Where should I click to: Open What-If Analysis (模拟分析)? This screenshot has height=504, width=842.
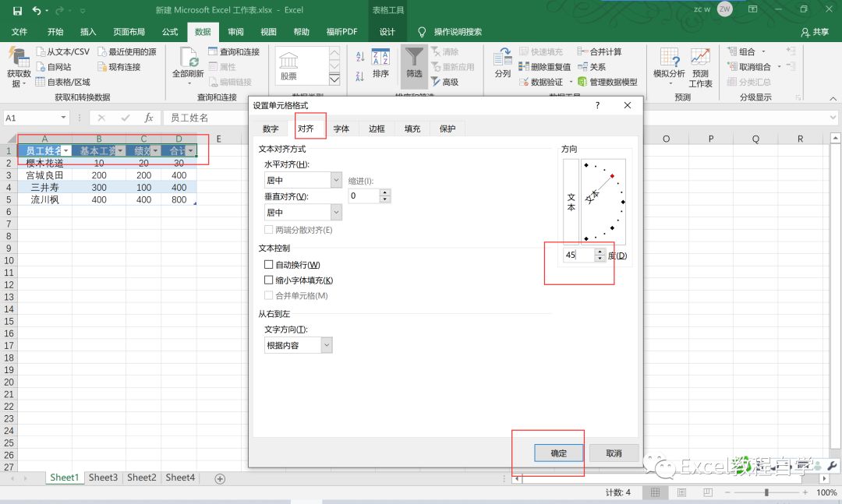[669, 66]
